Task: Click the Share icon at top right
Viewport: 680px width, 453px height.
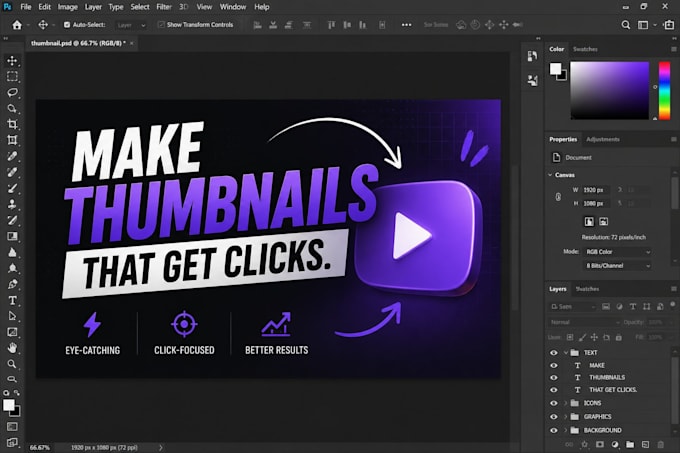Action: click(669, 25)
